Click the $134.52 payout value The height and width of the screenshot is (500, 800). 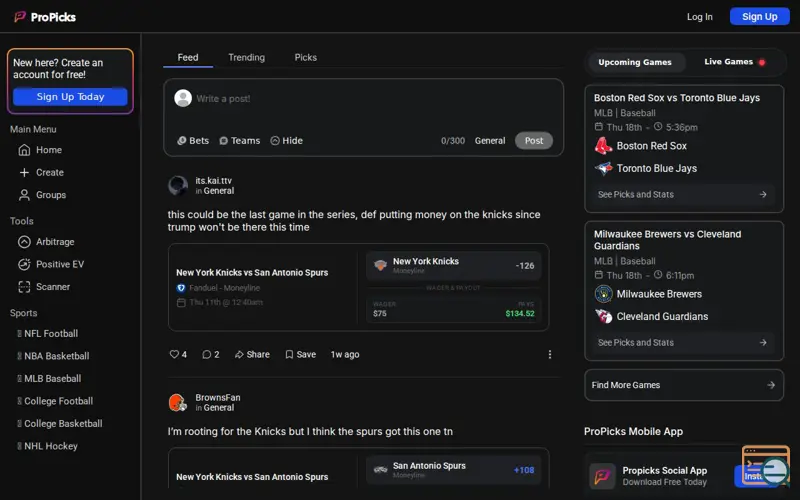click(x=520, y=314)
